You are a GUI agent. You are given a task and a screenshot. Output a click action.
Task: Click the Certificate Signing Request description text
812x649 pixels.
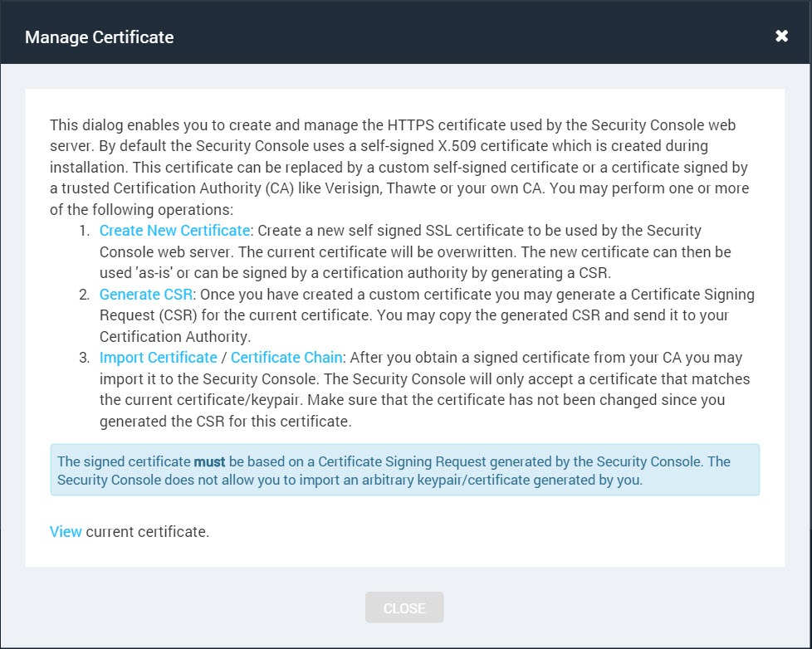pyautogui.click(x=427, y=315)
